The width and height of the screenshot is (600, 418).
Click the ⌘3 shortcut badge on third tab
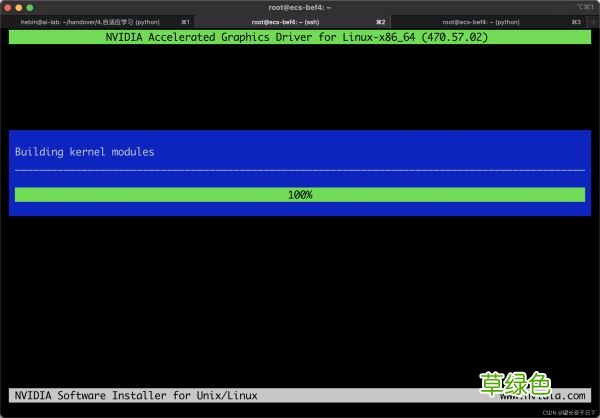click(x=575, y=21)
